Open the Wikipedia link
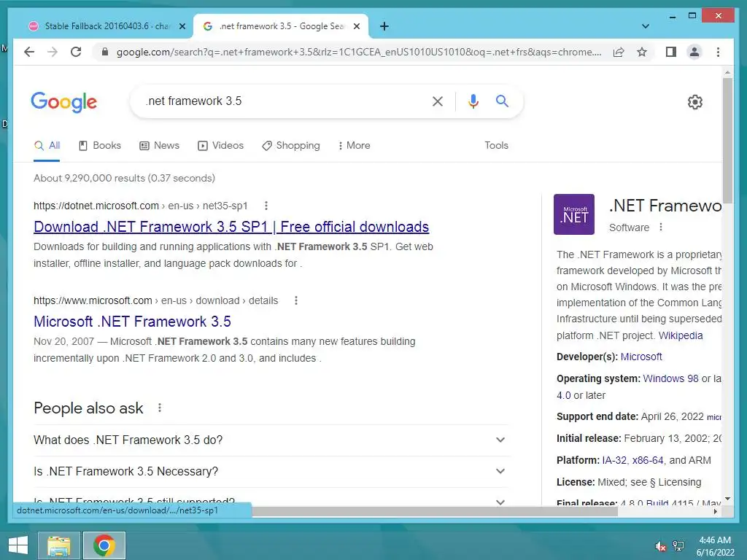Image resolution: width=747 pixels, height=560 pixels. pos(681,335)
